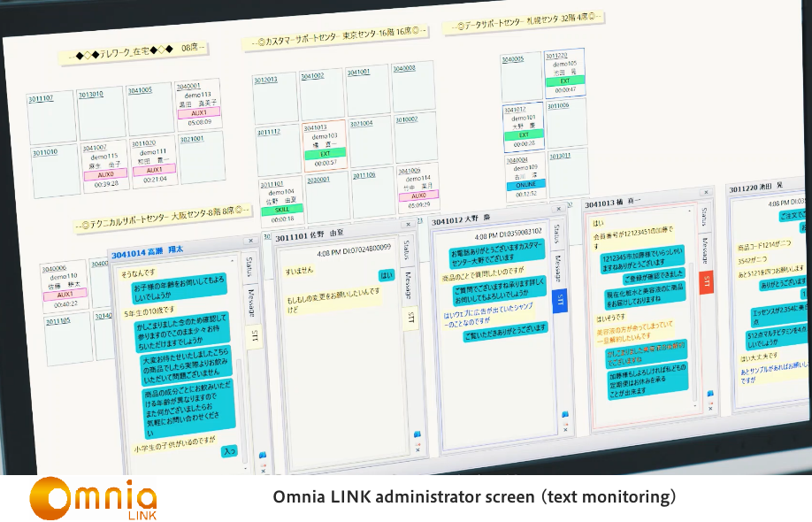Screen dimensions: 812x522
Task: Open the blue book icon in 3041013 window
Action: point(710,393)
